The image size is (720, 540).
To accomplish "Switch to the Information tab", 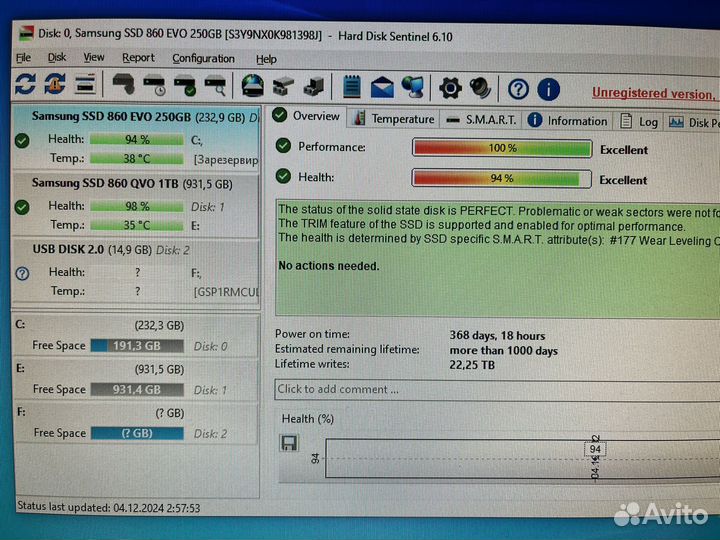I will click(568, 121).
